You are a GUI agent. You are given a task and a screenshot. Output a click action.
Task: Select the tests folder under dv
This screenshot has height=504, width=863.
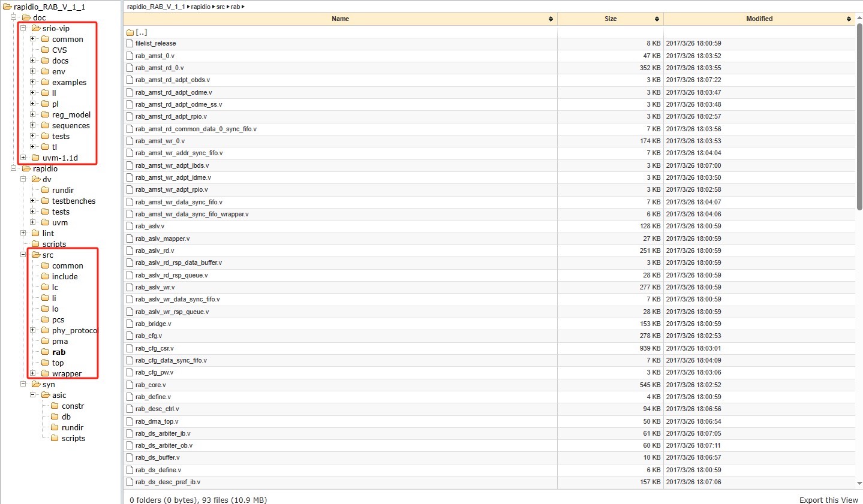pos(61,212)
